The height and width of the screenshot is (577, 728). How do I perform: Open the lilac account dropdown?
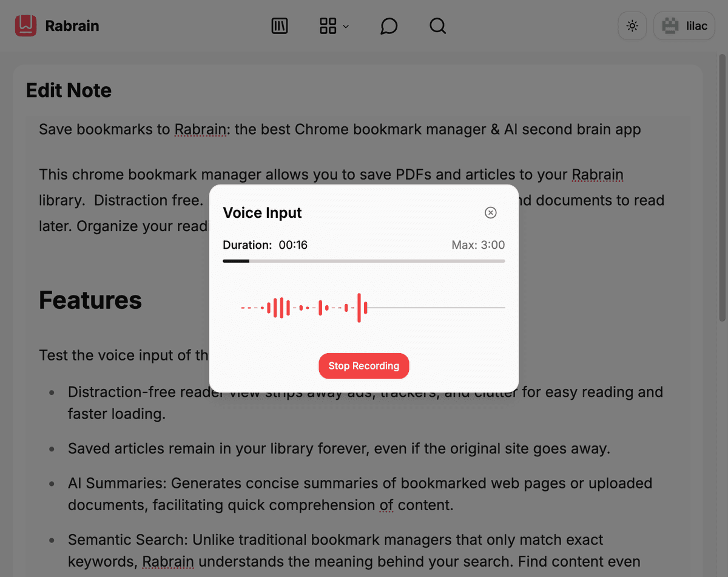(x=684, y=25)
